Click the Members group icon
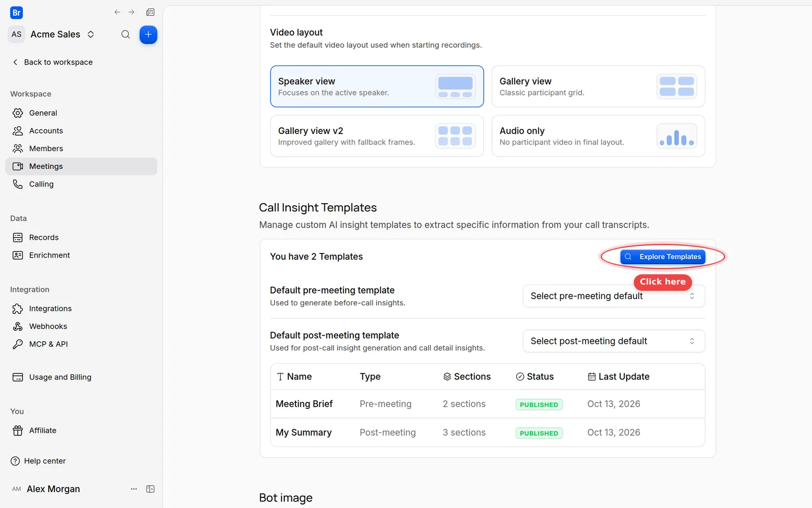The width and height of the screenshot is (812, 508). point(18,148)
